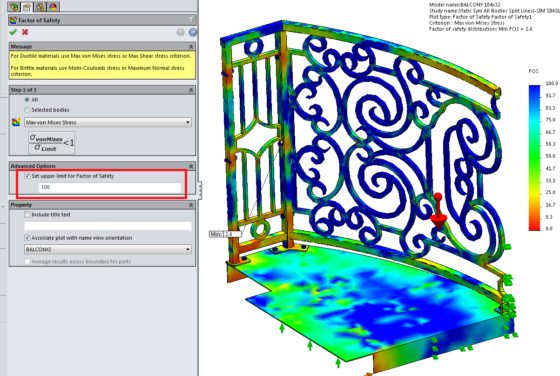Click the panel collapse handle on divider

coord(200,190)
